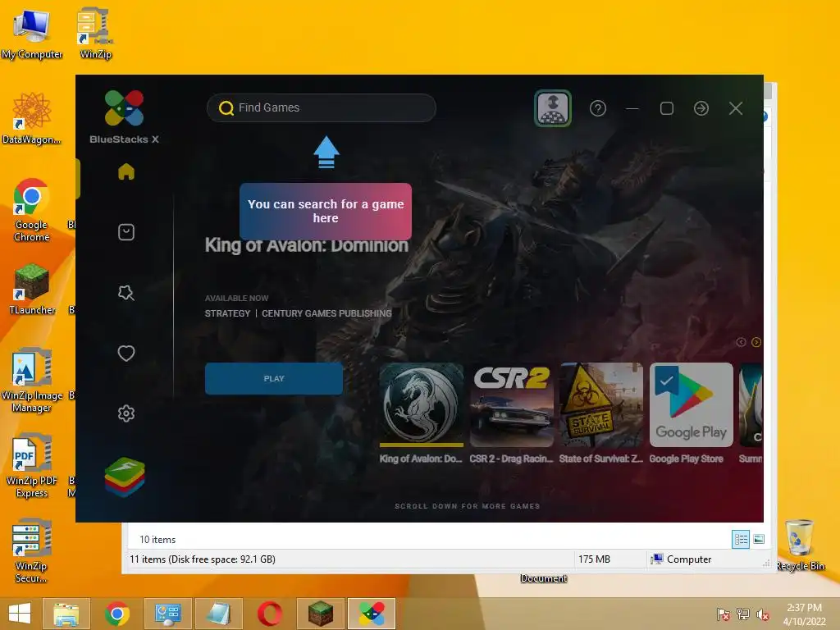This screenshot has width=840, height=630.
Task: Go to next game carousel arrow
Action: click(756, 342)
